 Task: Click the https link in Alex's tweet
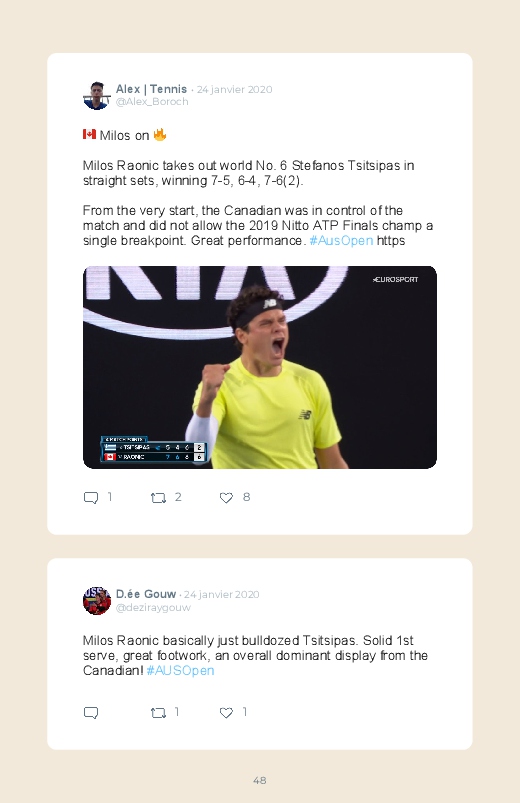point(391,241)
